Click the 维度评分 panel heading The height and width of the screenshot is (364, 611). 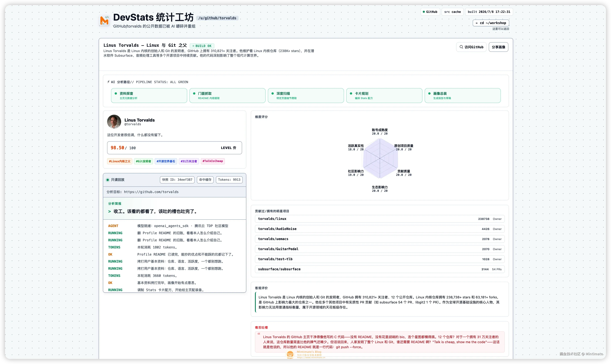click(261, 117)
